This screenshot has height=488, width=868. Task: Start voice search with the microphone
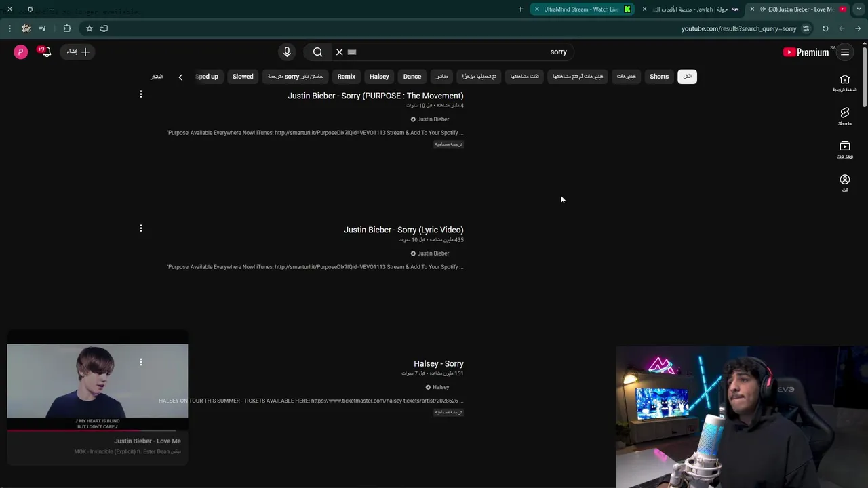pyautogui.click(x=287, y=52)
